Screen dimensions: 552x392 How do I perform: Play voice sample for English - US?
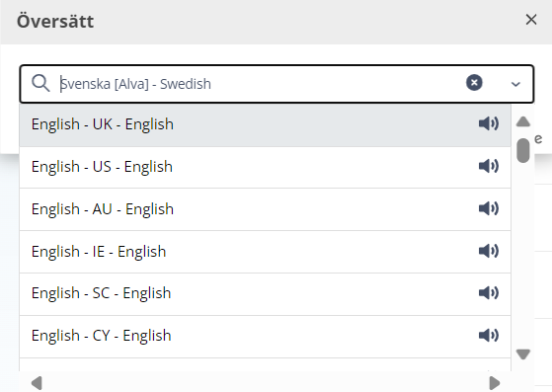click(x=489, y=166)
